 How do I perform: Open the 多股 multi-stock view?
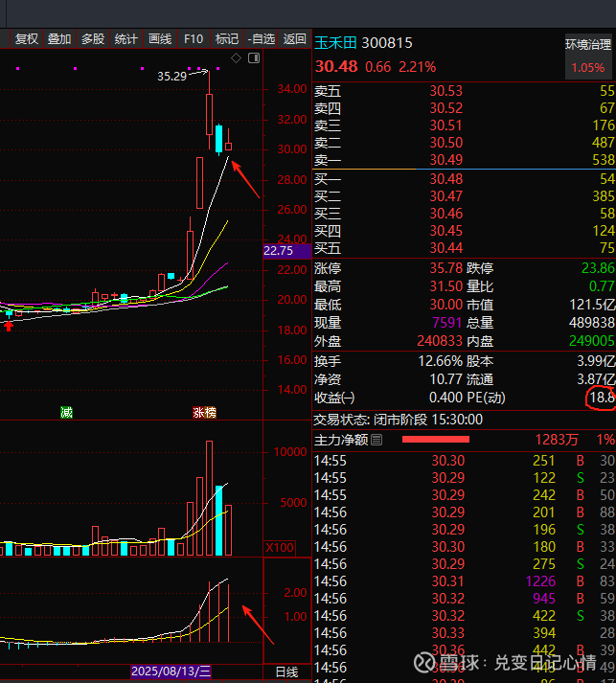pyautogui.click(x=93, y=39)
